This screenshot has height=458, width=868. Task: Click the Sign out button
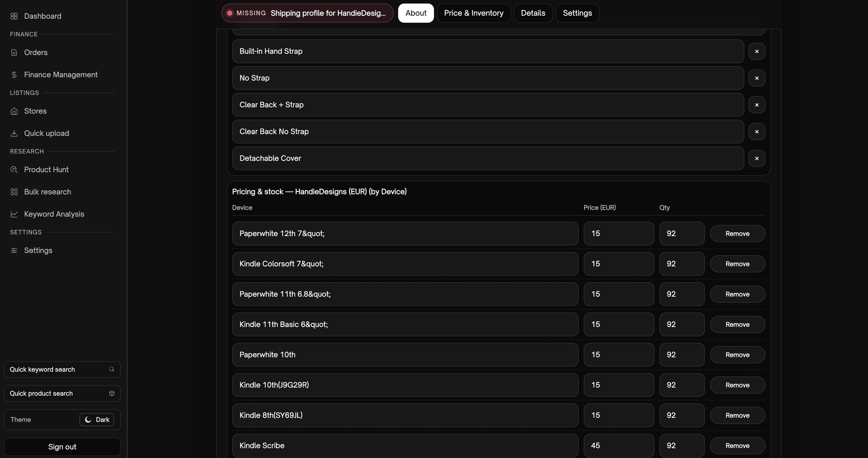(62, 447)
